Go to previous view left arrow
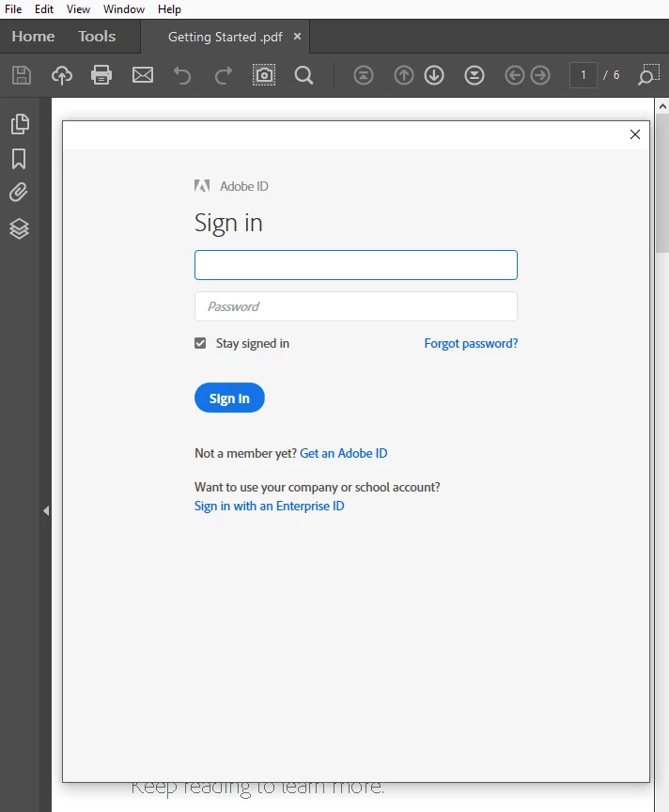 [515, 75]
